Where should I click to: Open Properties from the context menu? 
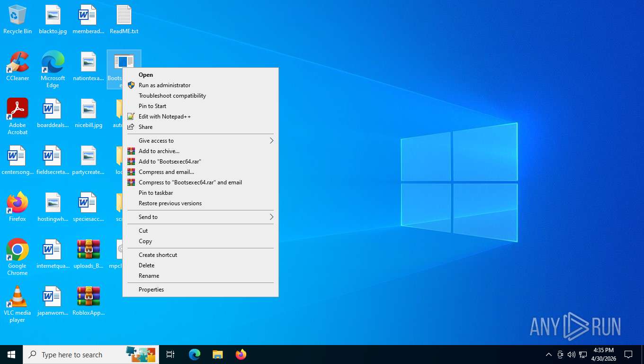coord(201,290)
